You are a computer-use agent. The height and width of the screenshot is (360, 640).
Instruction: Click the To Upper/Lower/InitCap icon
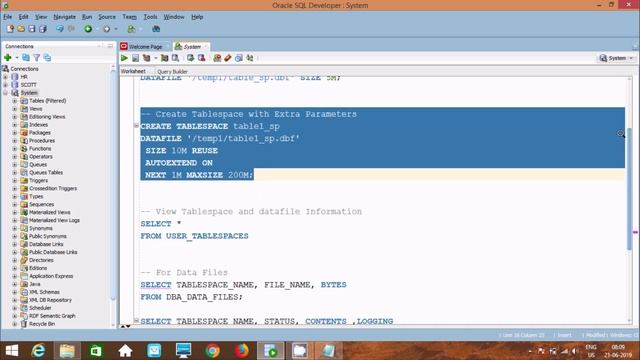[250, 58]
